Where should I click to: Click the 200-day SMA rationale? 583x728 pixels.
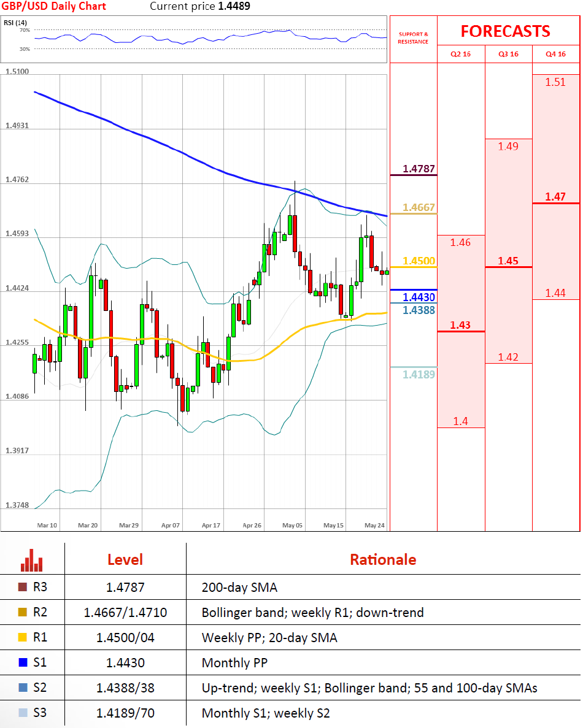[x=239, y=588]
